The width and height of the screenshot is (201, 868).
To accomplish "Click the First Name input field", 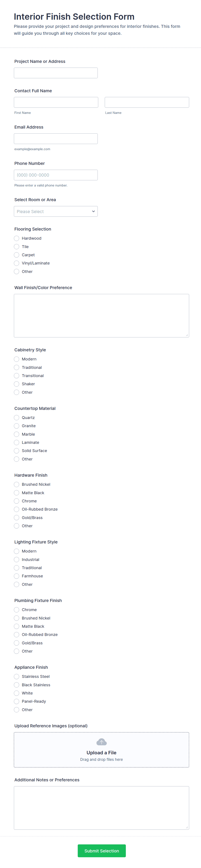I will coord(56,102).
